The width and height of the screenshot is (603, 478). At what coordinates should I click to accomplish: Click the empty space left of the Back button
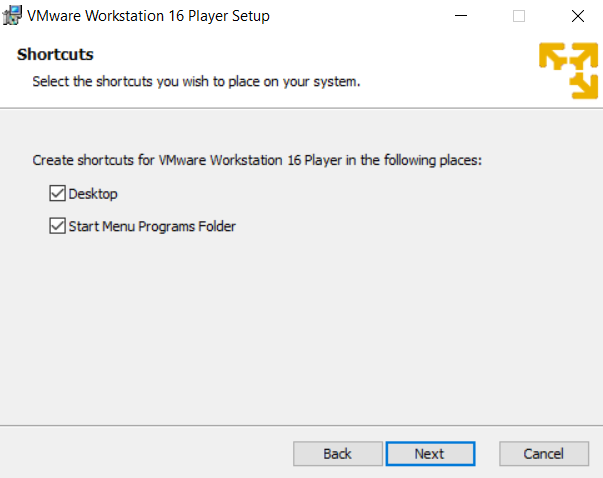coord(146,454)
